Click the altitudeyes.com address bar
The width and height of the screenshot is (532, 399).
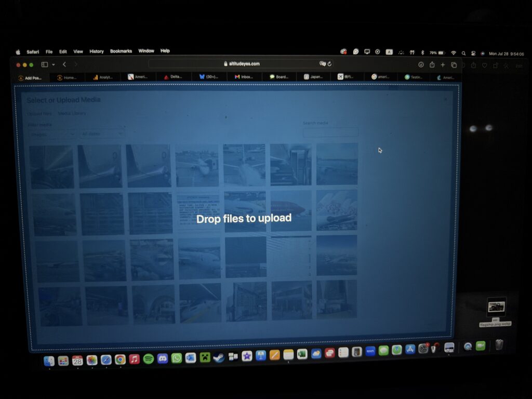(241, 64)
